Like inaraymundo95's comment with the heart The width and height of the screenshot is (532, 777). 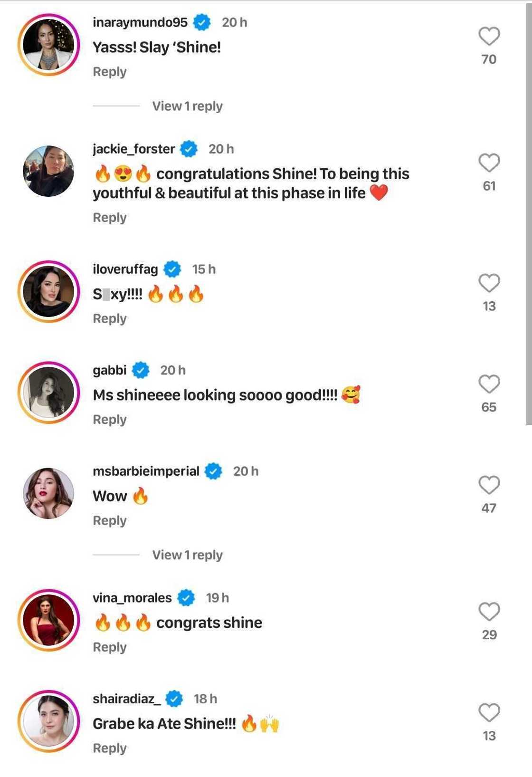coord(489,36)
